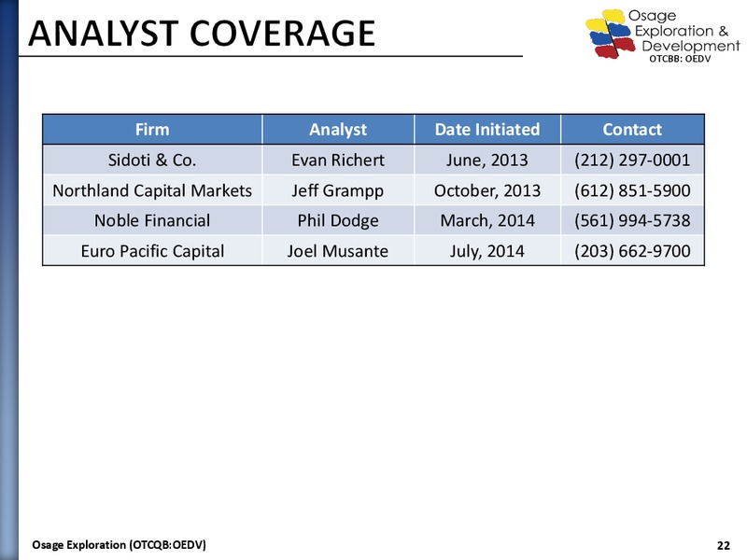Click analyst name 'Jeff Grampp'
Image resolution: width=747 pixels, height=560 pixels.
pyautogui.click(x=338, y=191)
